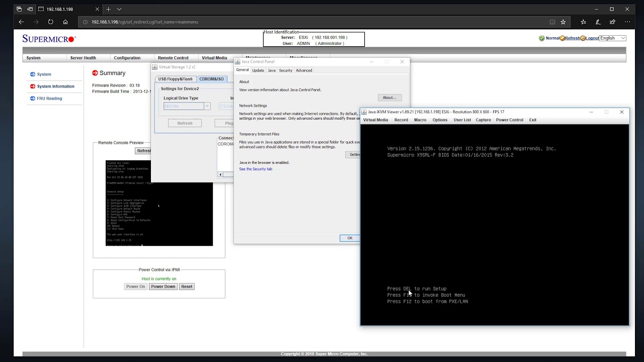Click Refresh Preview Image button
This screenshot has height=362, width=644.
[143, 151]
